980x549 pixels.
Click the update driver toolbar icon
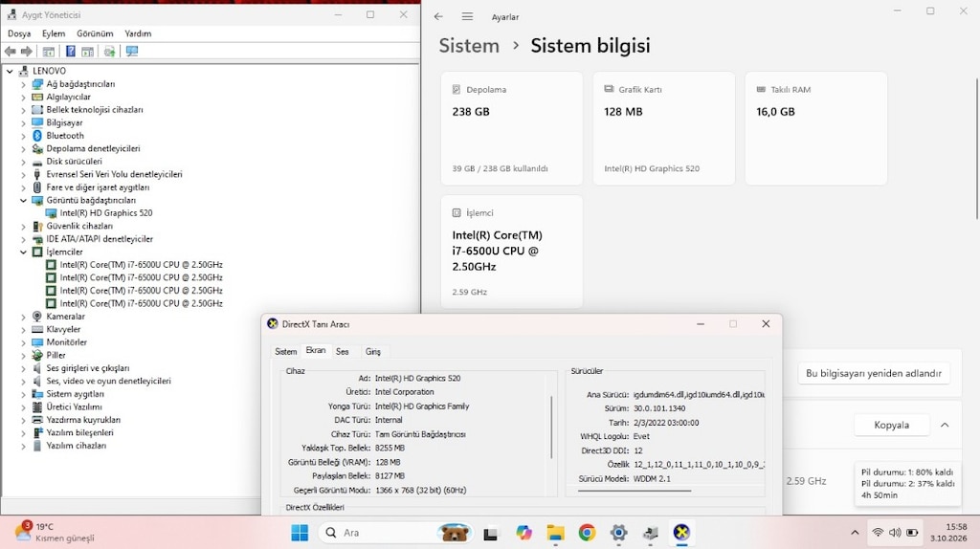[109, 52]
